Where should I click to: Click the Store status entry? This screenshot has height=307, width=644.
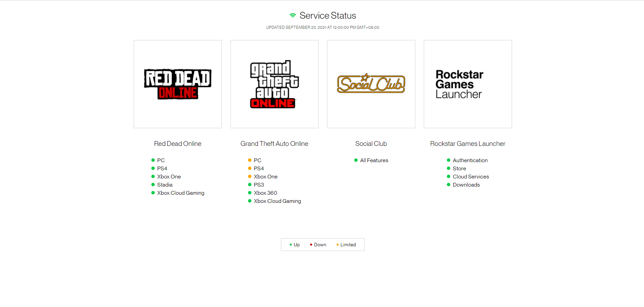coord(456,168)
